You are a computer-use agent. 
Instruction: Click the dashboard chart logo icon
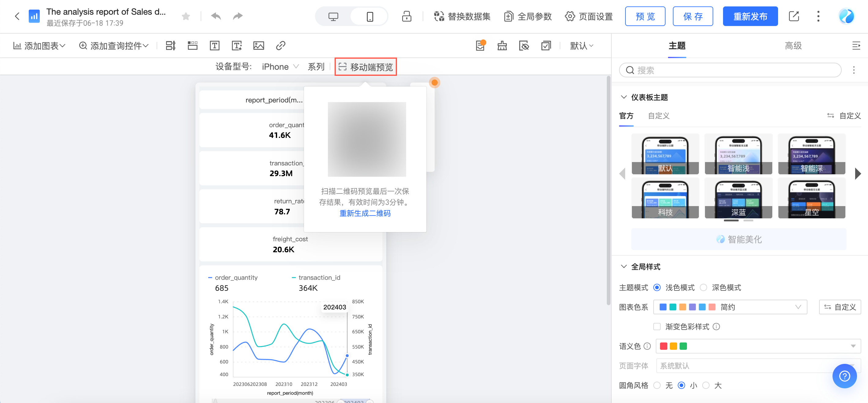coord(34,16)
